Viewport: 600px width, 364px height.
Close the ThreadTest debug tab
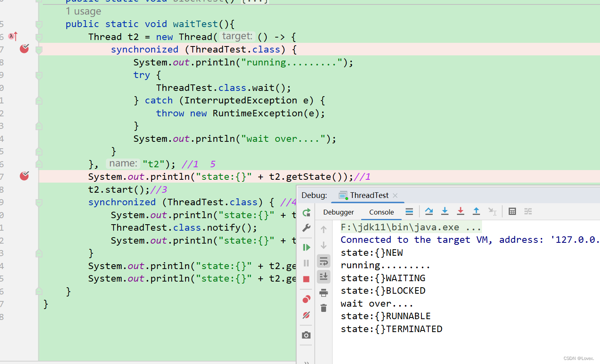[x=395, y=196]
